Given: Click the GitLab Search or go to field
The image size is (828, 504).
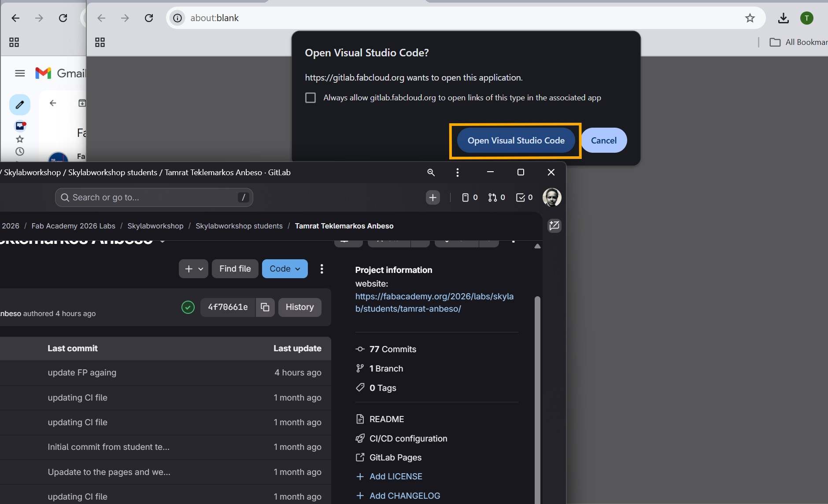Looking at the screenshot, I should pyautogui.click(x=154, y=198).
